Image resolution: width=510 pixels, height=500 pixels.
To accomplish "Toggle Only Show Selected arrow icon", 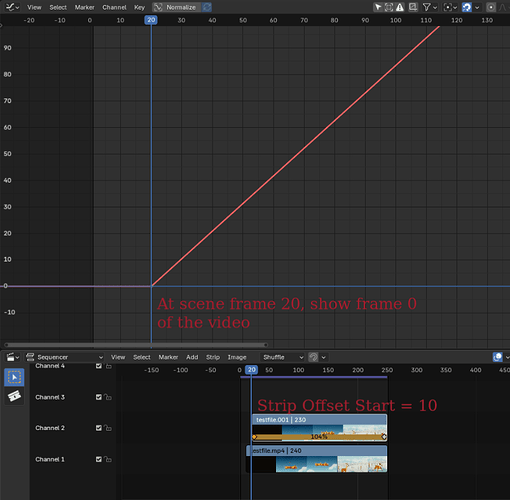I will coord(378,7).
